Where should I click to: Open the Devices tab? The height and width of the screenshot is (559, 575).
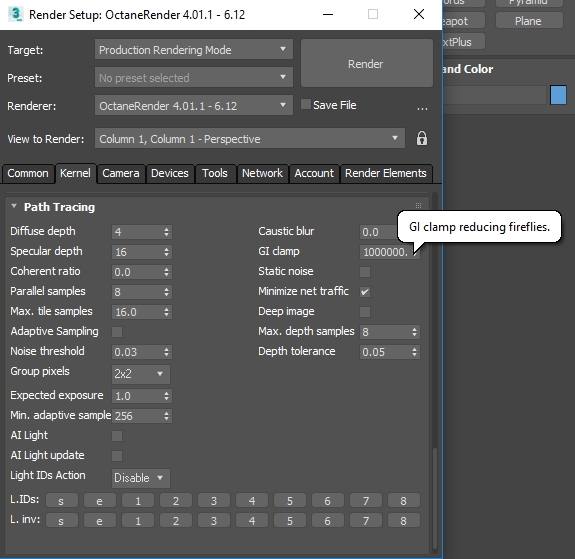click(x=170, y=173)
